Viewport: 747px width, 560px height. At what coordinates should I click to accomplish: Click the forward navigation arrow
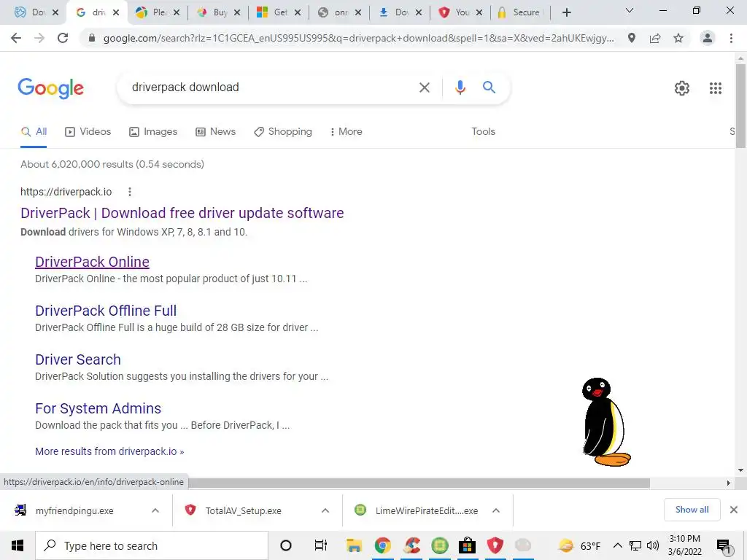[x=39, y=38]
